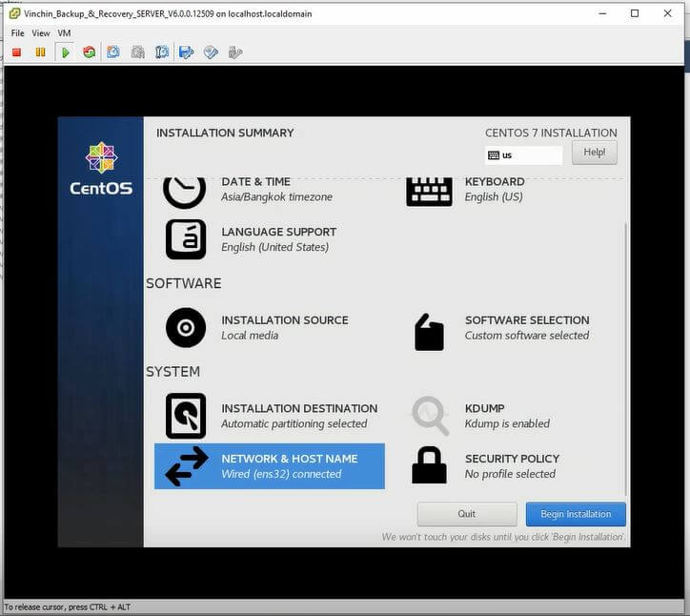Click 'English (United States)' text
The height and width of the screenshot is (616, 690).
tap(275, 247)
